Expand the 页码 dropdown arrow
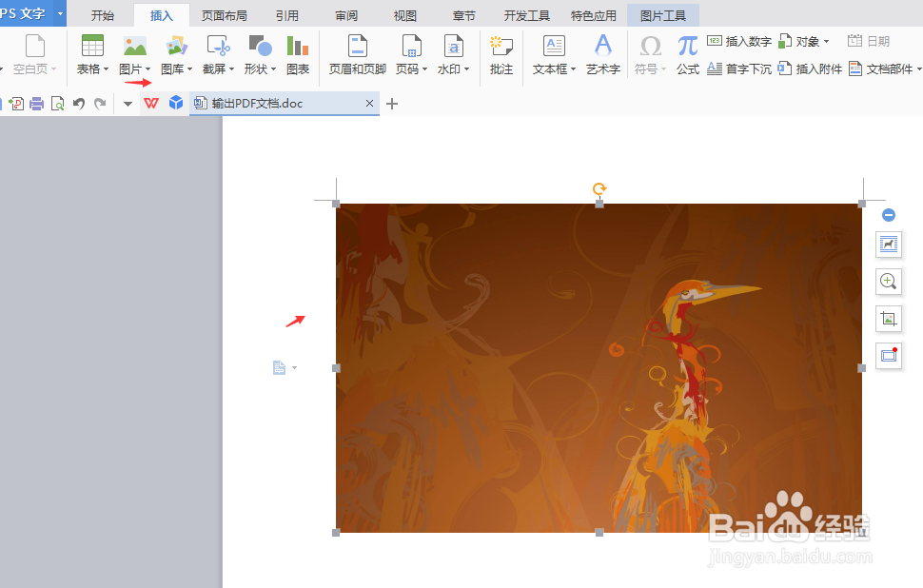923x588 pixels. tap(424, 69)
